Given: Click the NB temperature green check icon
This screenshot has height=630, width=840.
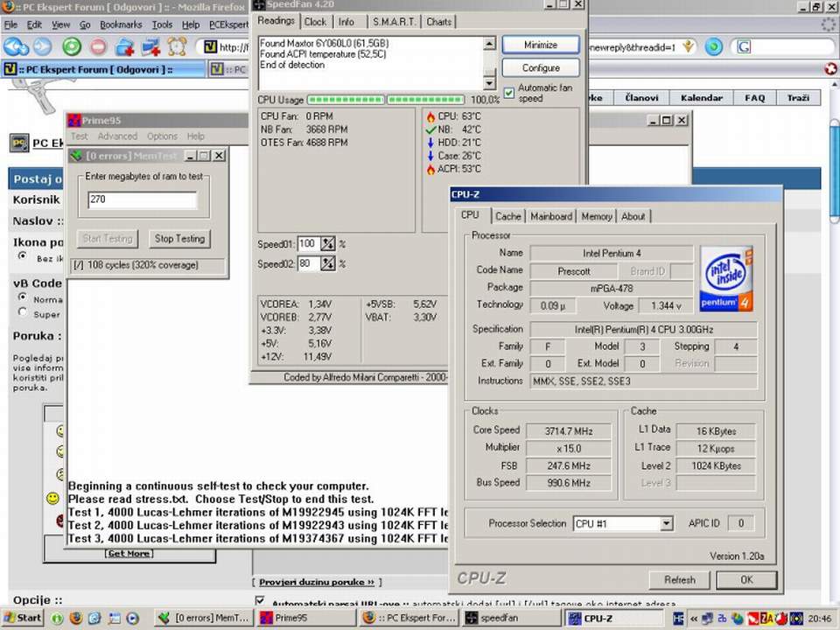Looking at the screenshot, I should pyautogui.click(x=430, y=129).
